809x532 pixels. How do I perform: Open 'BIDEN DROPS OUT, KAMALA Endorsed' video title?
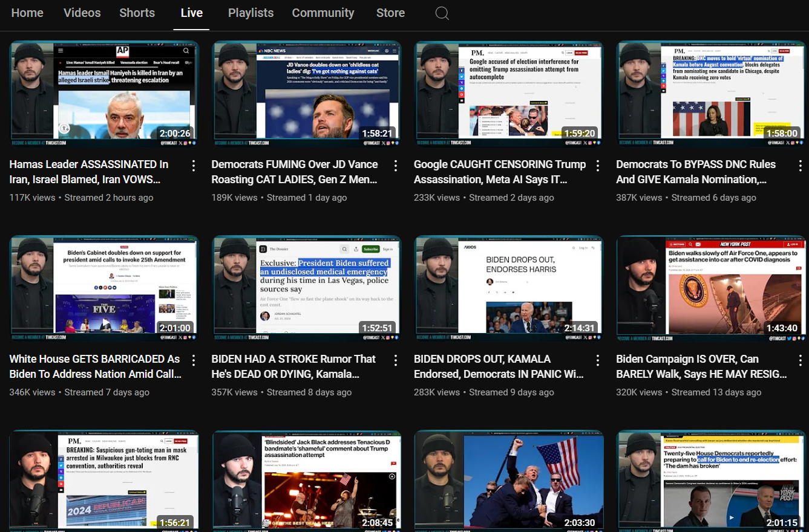pos(499,366)
